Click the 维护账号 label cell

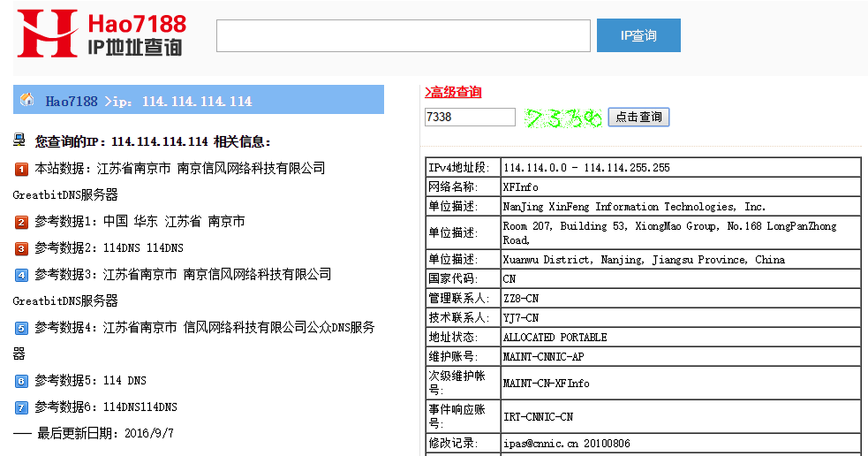pos(463,356)
